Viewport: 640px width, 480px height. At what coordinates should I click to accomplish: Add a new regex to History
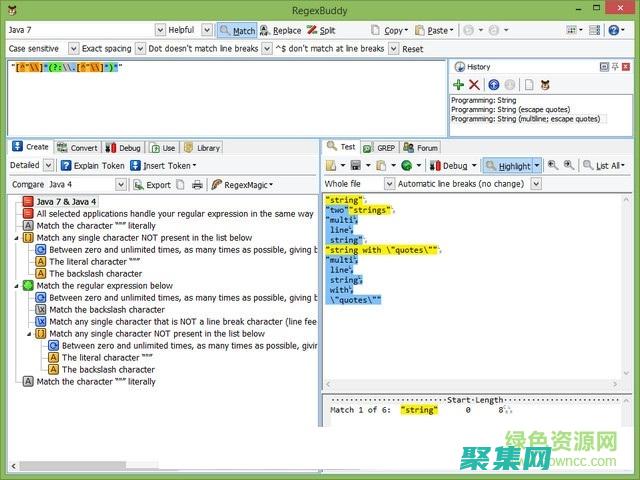[459, 85]
